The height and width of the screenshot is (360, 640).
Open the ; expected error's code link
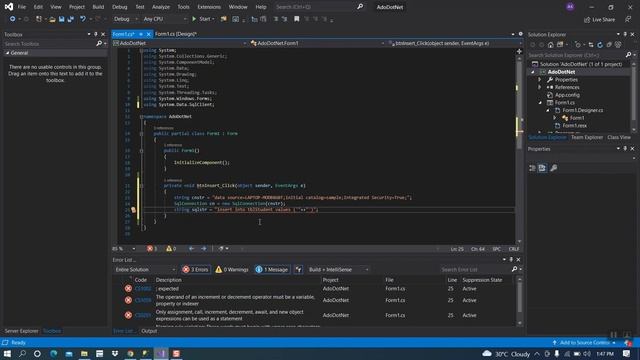142,289
